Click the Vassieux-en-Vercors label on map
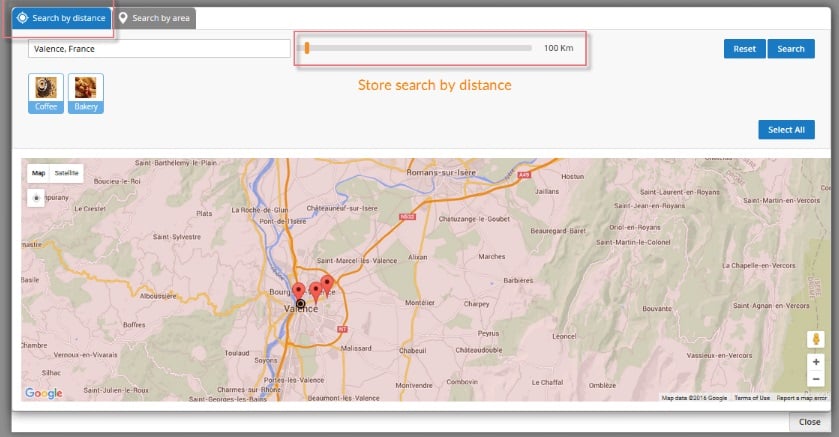839x437 pixels. coord(719,355)
